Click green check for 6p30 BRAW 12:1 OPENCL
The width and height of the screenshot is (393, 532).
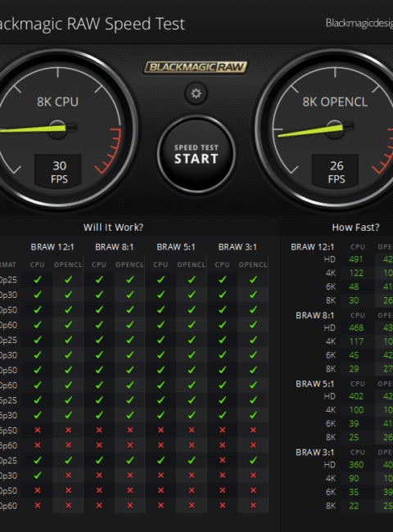coord(68,415)
